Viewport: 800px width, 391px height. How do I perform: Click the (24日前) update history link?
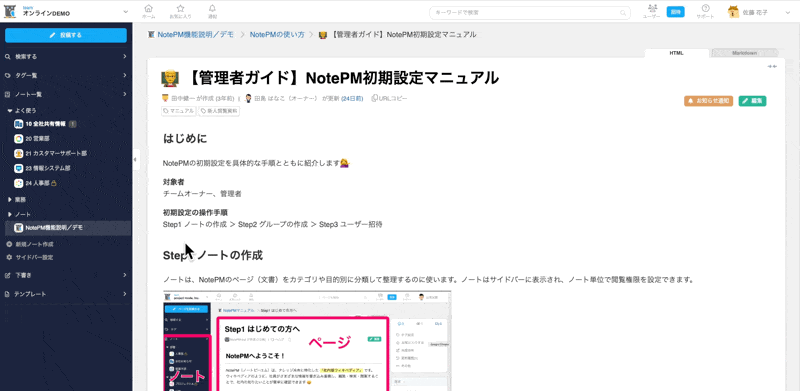pos(352,99)
